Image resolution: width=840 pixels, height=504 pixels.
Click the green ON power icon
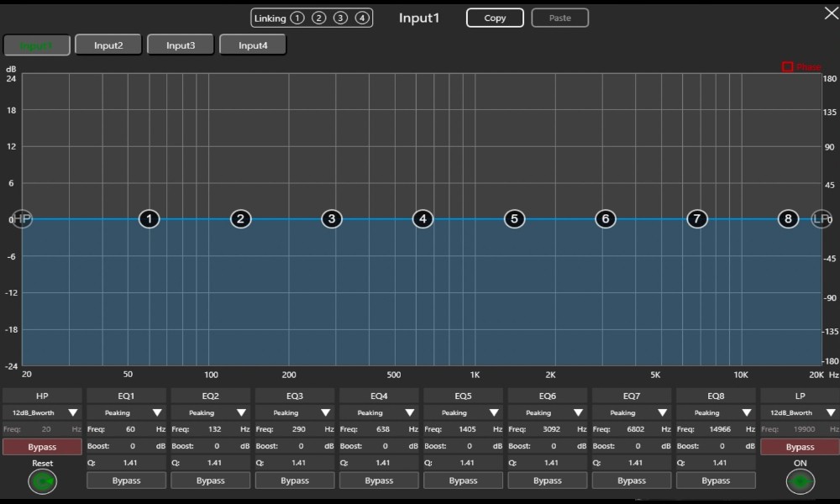pos(801,481)
